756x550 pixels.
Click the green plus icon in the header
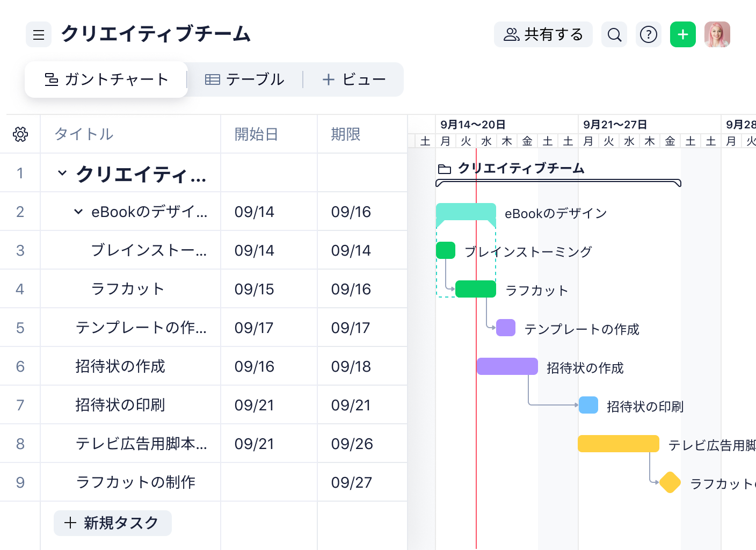click(x=682, y=34)
